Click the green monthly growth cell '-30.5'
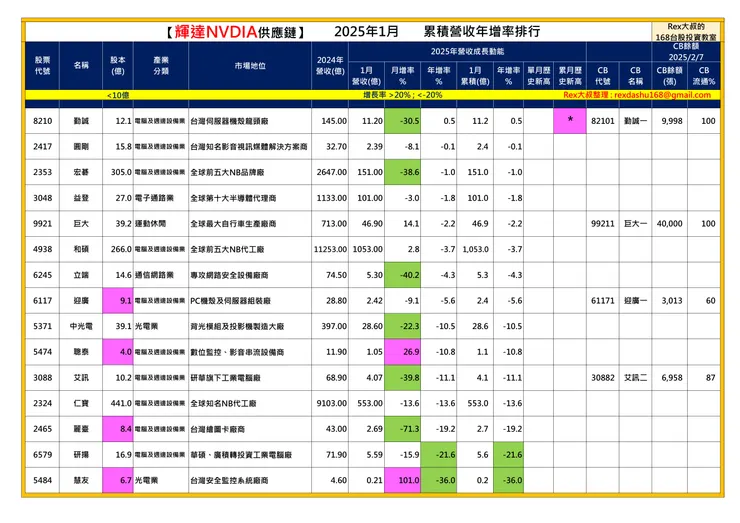 click(x=403, y=121)
